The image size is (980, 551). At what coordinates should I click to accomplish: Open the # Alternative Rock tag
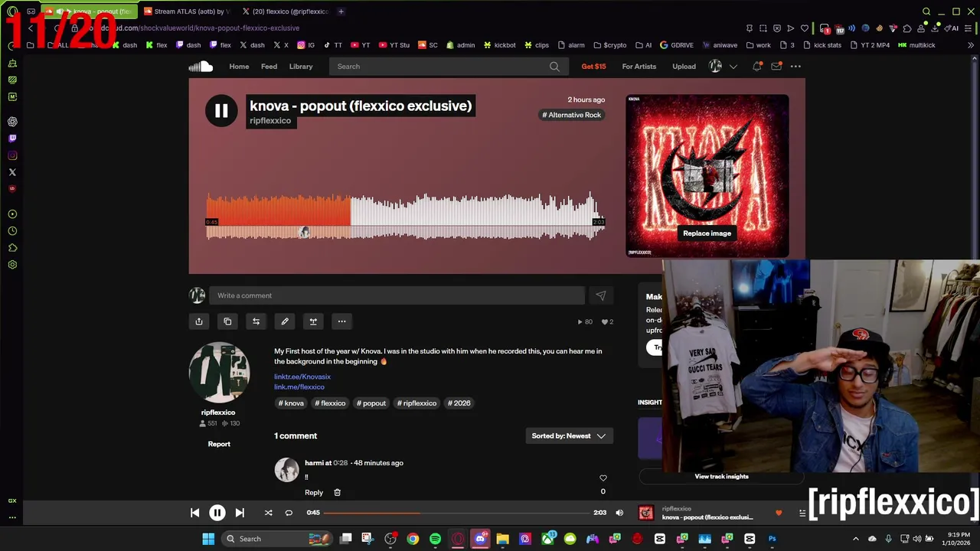point(572,115)
